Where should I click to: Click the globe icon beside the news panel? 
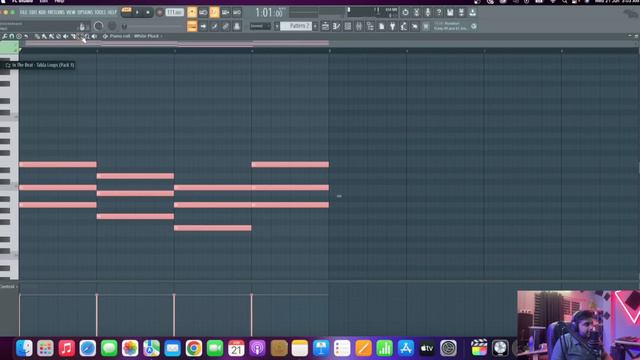(474, 26)
